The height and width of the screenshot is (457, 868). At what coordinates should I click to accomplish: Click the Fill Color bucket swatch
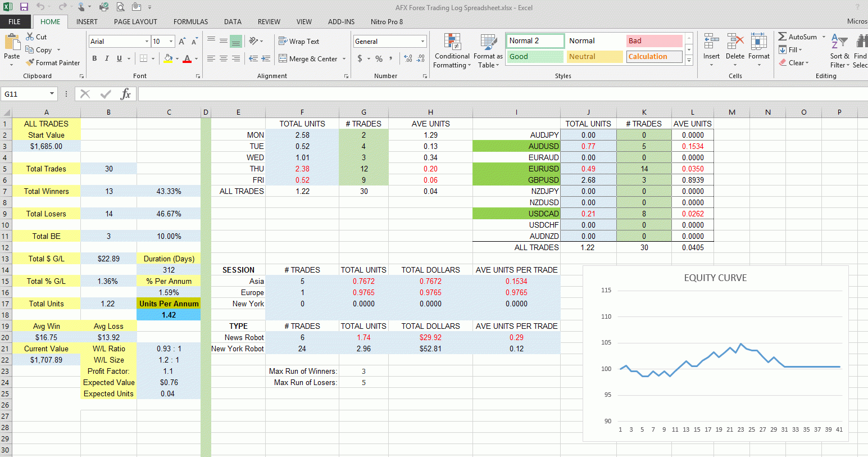tap(168, 58)
